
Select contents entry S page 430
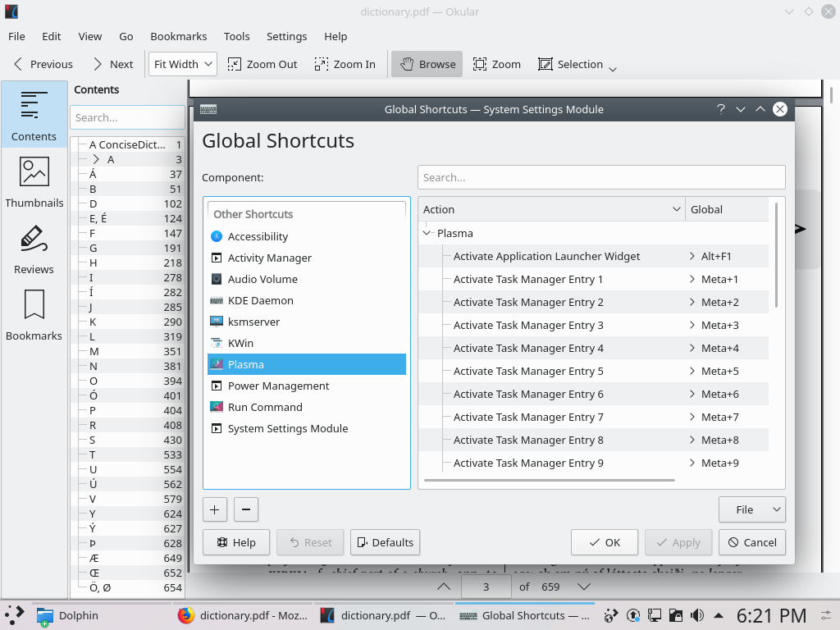click(x=127, y=440)
